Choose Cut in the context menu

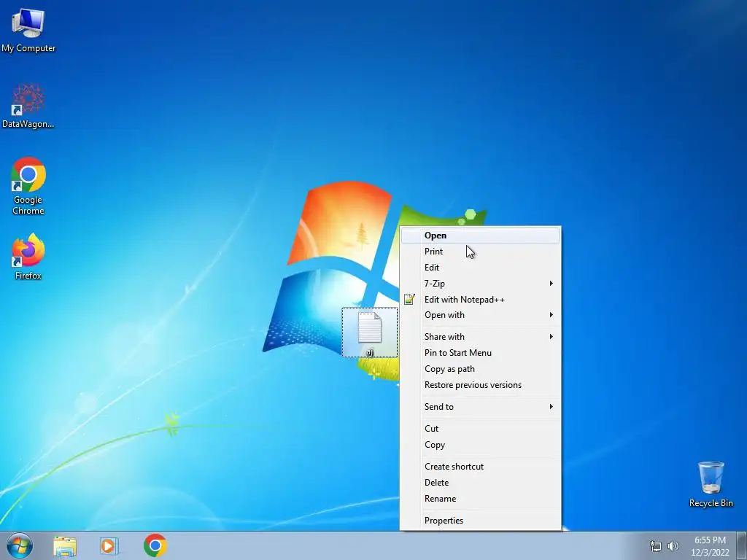point(480,429)
